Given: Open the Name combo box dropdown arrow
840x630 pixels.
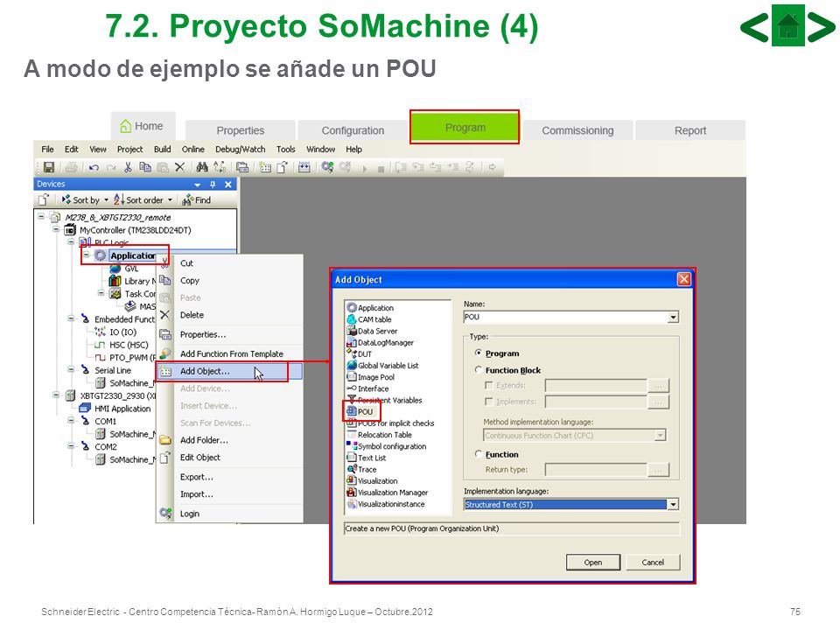Looking at the screenshot, I should 673,317.
